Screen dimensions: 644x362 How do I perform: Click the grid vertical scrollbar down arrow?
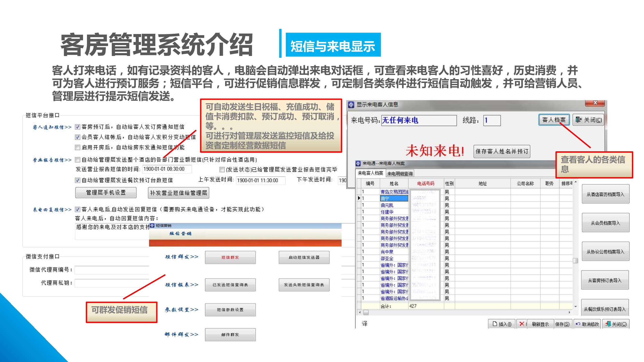pyautogui.click(x=575, y=306)
